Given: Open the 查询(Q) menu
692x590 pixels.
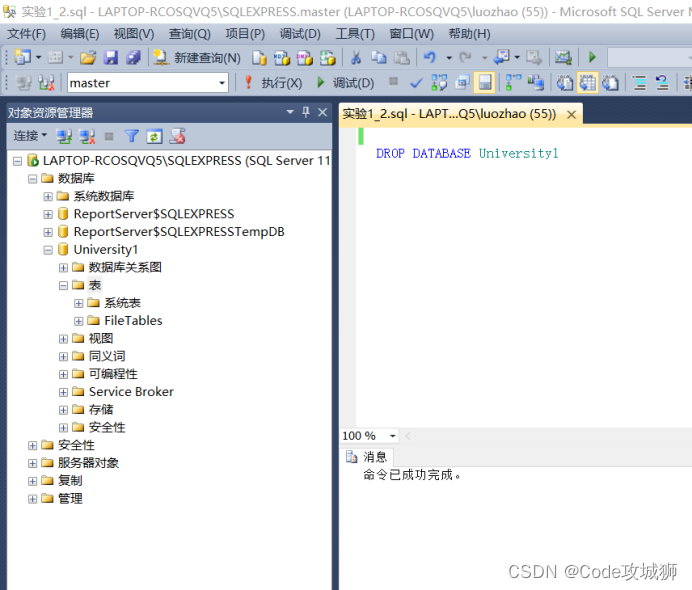Looking at the screenshot, I should (190, 34).
